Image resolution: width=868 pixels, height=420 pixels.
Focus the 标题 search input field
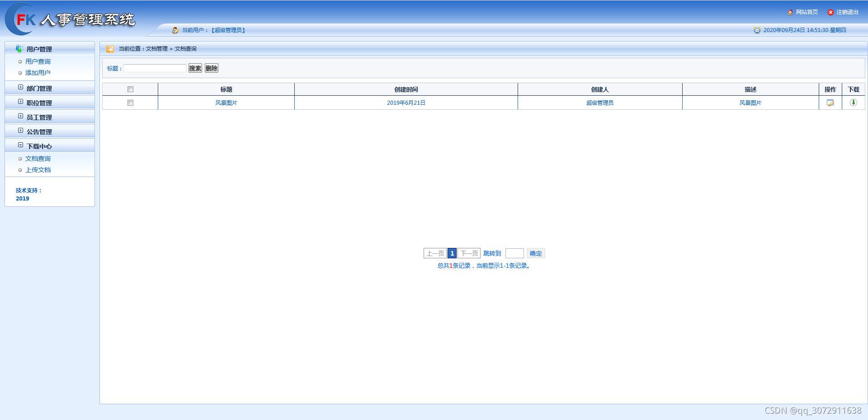pos(155,68)
